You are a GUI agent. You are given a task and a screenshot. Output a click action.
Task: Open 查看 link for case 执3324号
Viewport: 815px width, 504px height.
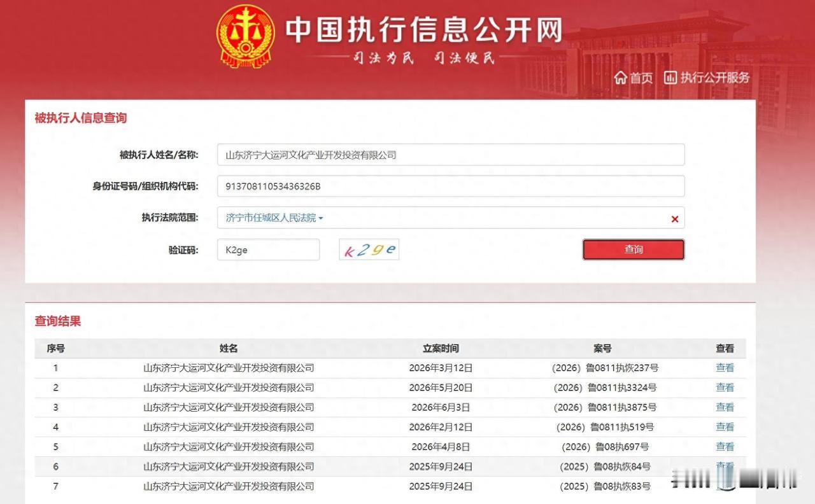pyautogui.click(x=725, y=387)
